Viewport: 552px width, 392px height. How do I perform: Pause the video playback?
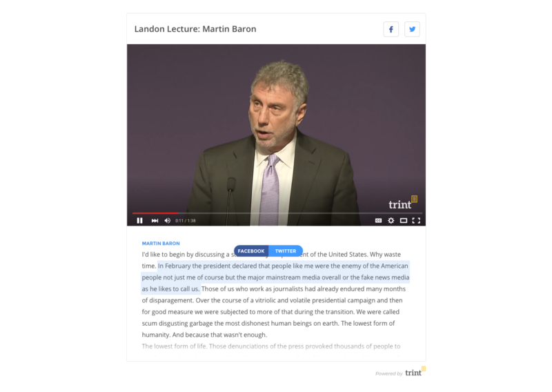pyautogui.click(x=140, y=220)
